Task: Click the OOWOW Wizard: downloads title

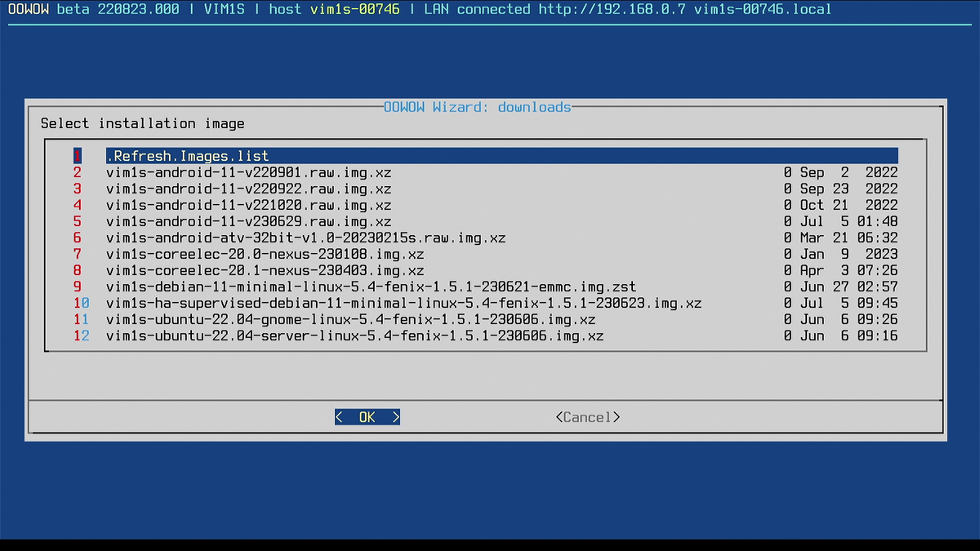Action: [x=478, y=107]
